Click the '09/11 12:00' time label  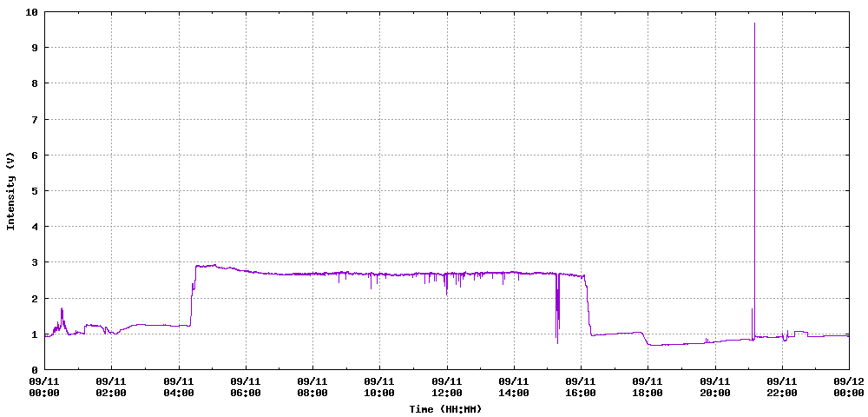[x=447, y=387]
